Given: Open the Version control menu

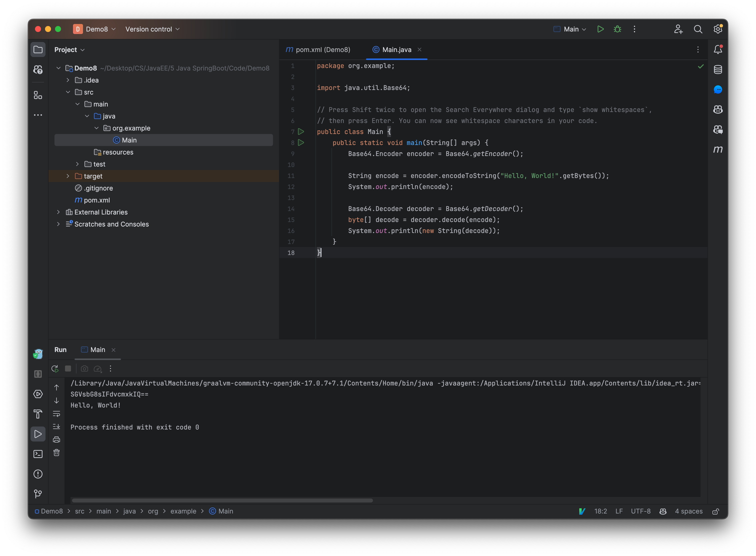Looking at the screenshot, I should tap(152, 29).
